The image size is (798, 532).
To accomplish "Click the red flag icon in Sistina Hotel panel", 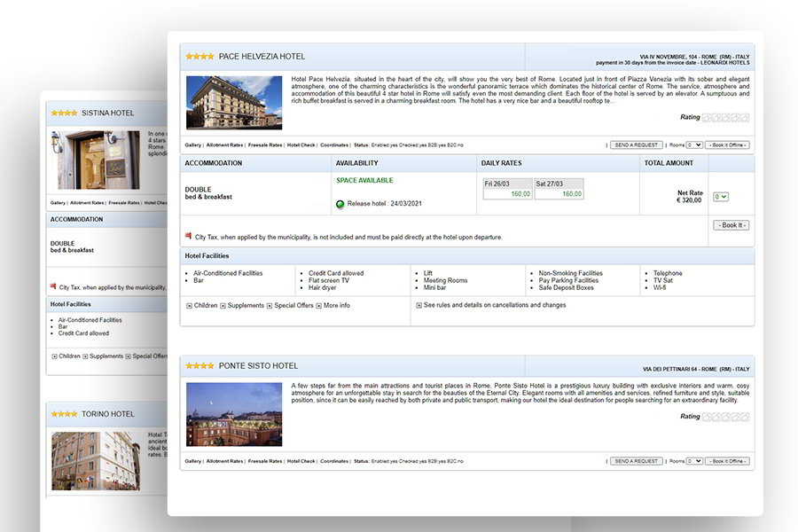I will coord(53,286).
